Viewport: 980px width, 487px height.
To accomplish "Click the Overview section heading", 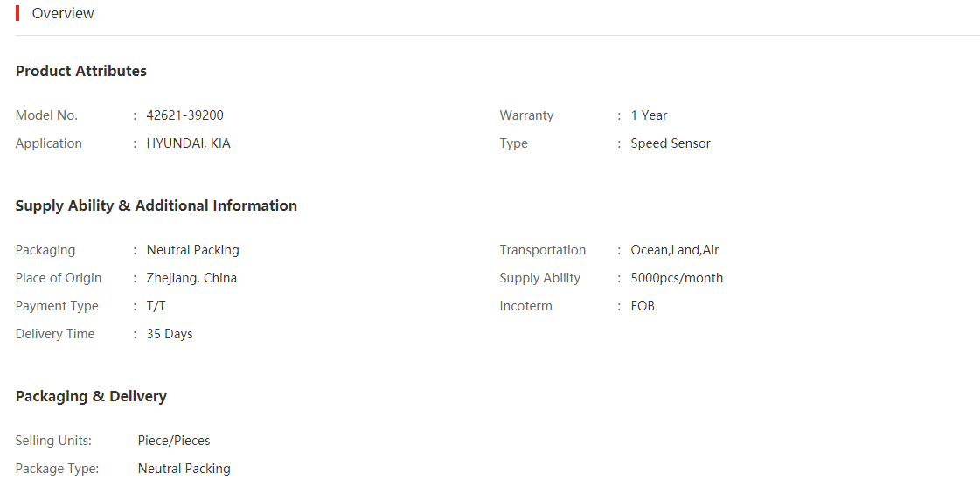I will pos(63,13).
